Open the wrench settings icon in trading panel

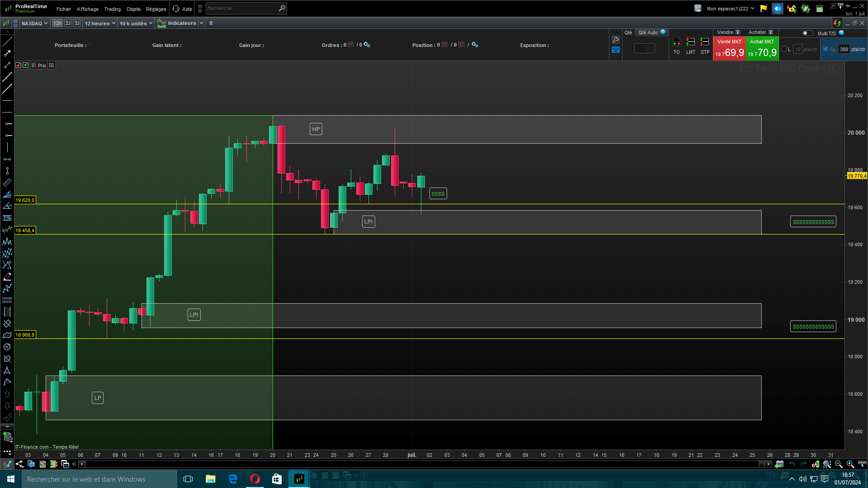pos(616,40)
